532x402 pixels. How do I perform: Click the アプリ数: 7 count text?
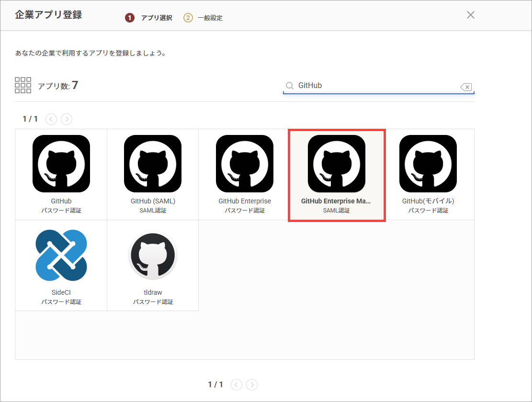[58, 85]
